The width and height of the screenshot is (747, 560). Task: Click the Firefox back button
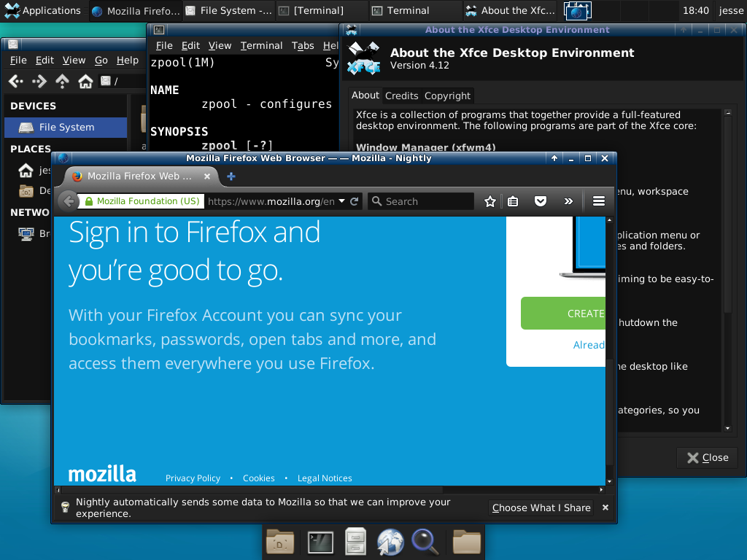(69, 201)
